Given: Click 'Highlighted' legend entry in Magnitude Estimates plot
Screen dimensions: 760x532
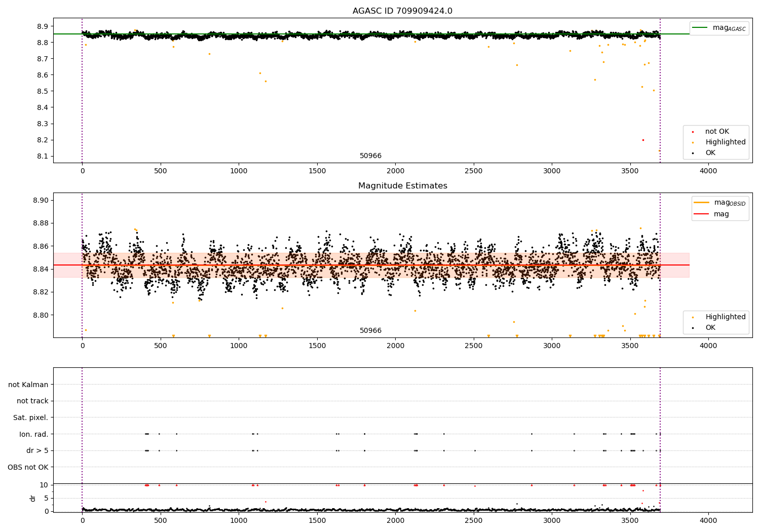Looking at the screenshot, I should [726, 317].
